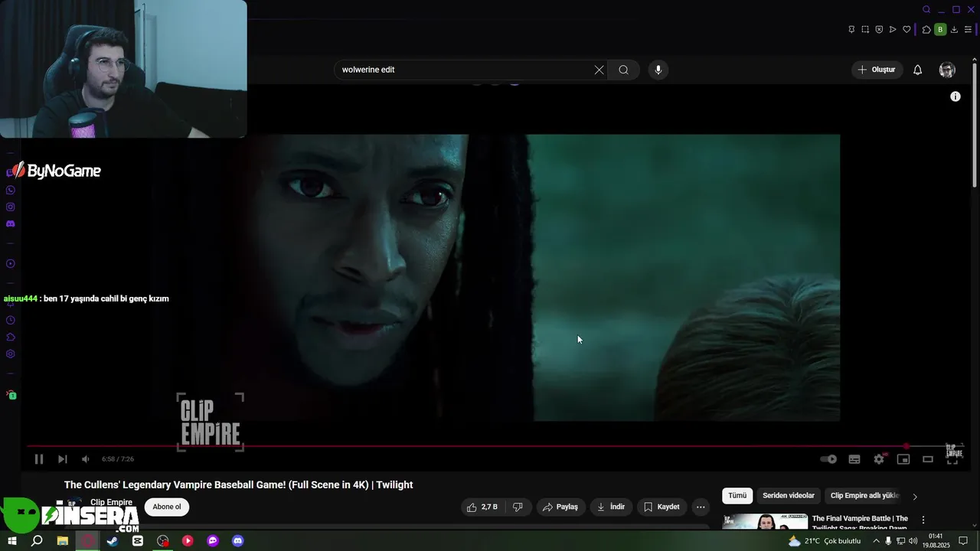Clear the search box with the X
Image resolution: width=980 pixels, height=551 pixels.
pyautogui.click(x=599, y=70)
